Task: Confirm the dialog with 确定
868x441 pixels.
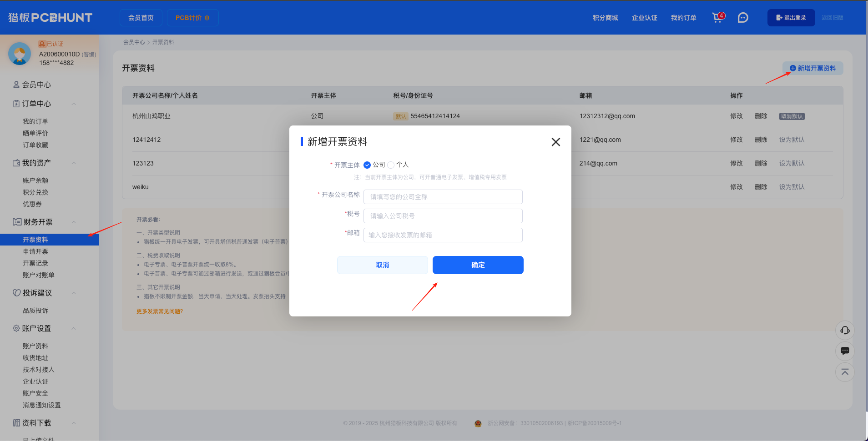Action: (478, 265)
